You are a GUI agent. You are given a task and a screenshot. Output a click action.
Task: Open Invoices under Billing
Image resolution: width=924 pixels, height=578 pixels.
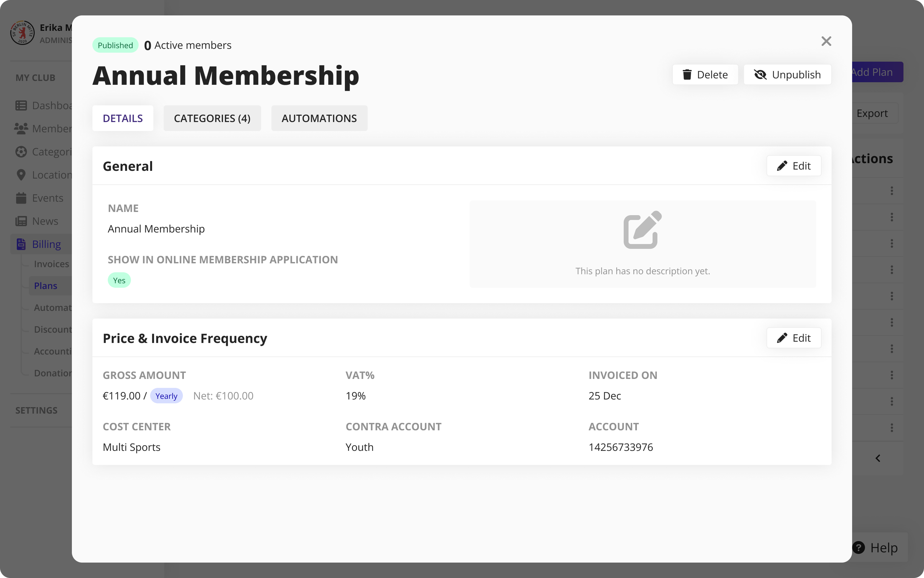click(52, 264)
